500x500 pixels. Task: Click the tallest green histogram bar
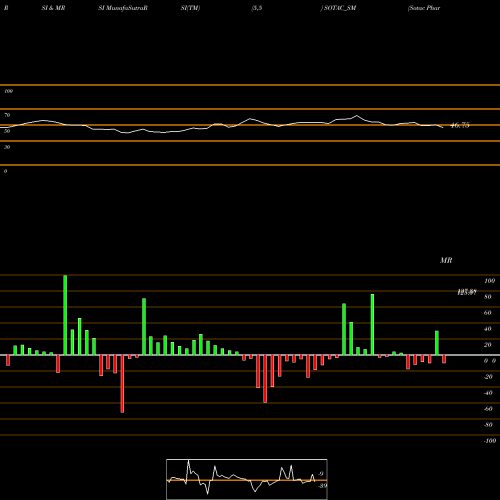pos(65,315)
